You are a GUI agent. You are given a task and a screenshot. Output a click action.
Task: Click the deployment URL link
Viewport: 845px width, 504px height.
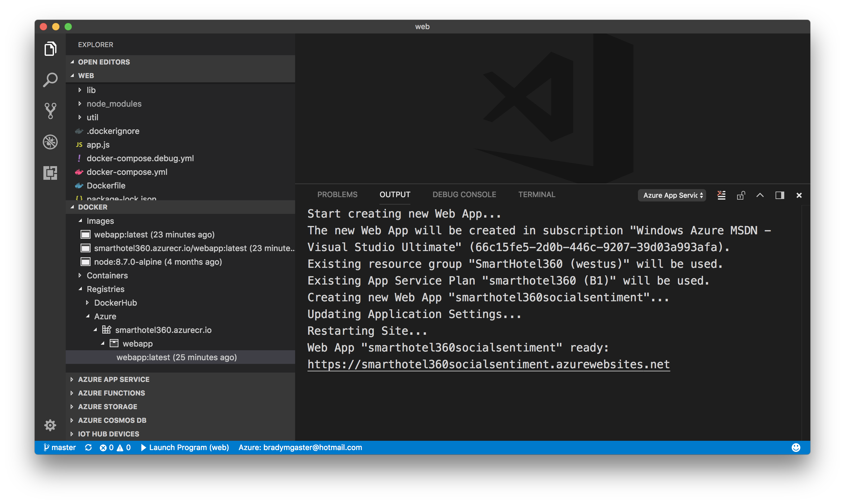coord(488,364)
